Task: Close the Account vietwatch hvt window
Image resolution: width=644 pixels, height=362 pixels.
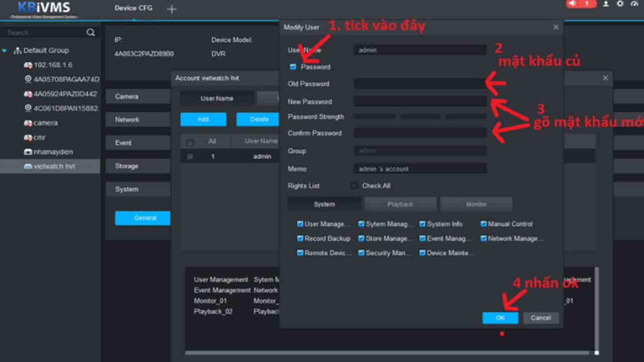Action: pos(605,78)
